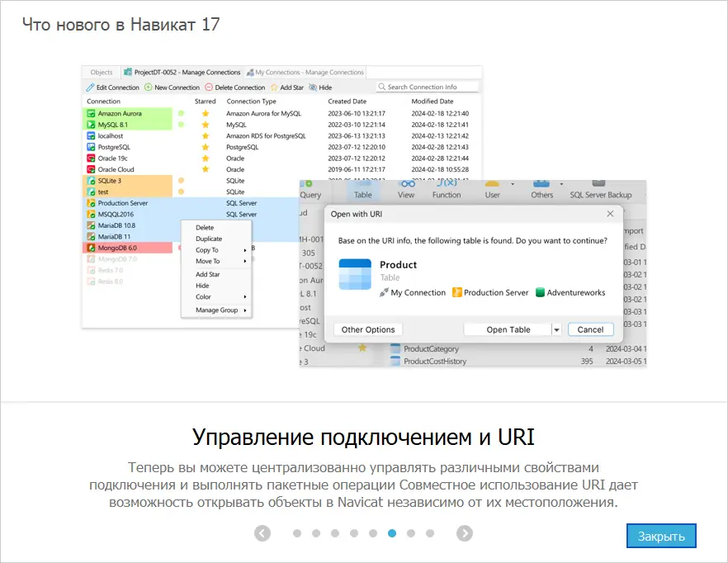The image size is (728, 563).
Task: Select Production Server row in connection list
Action: click(191, 203)
